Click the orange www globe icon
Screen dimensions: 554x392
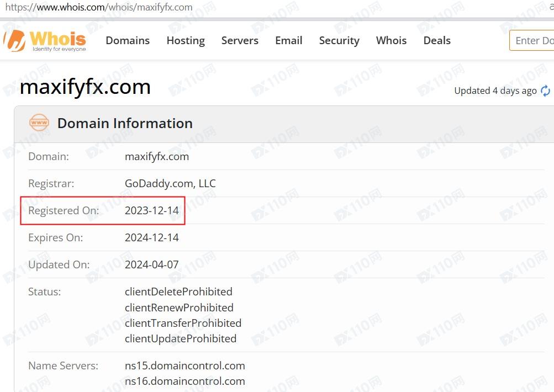(x=39, y=123)
